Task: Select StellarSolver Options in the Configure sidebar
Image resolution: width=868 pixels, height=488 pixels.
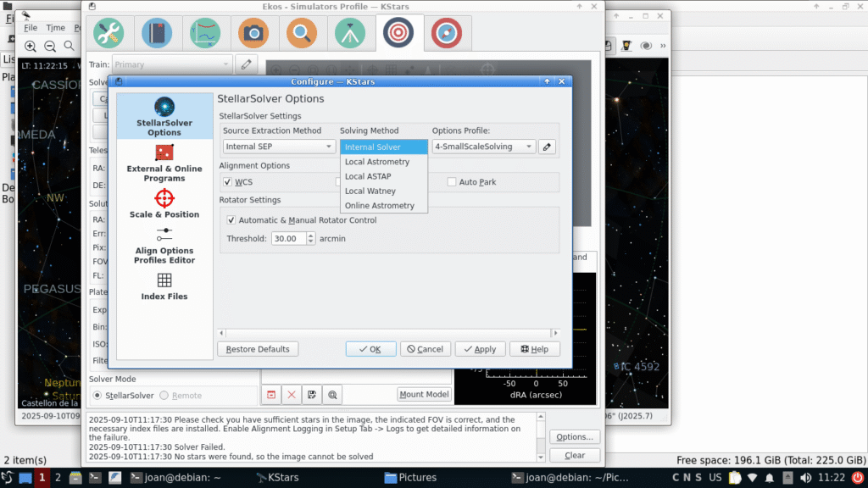Action: point(164,116)
